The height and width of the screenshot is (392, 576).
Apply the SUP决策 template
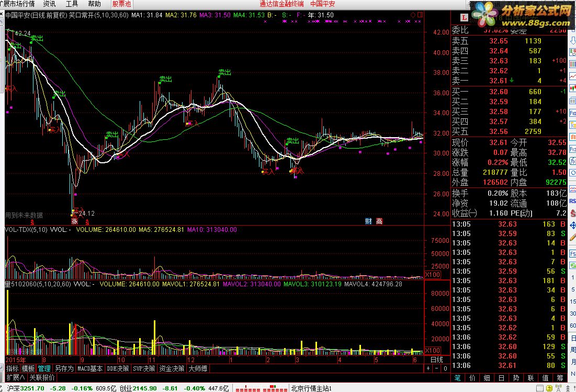pos(144,368)
